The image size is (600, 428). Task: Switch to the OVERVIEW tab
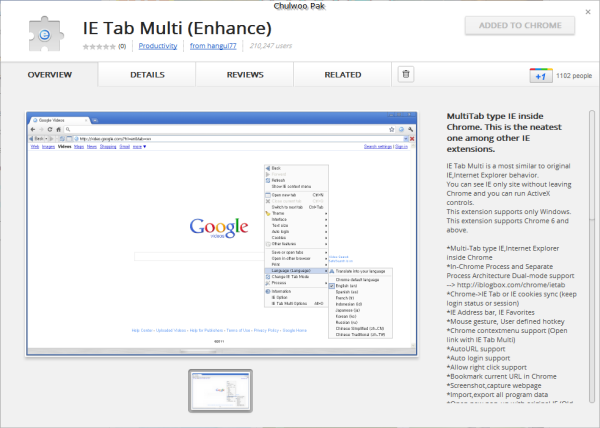coord(49,75)
